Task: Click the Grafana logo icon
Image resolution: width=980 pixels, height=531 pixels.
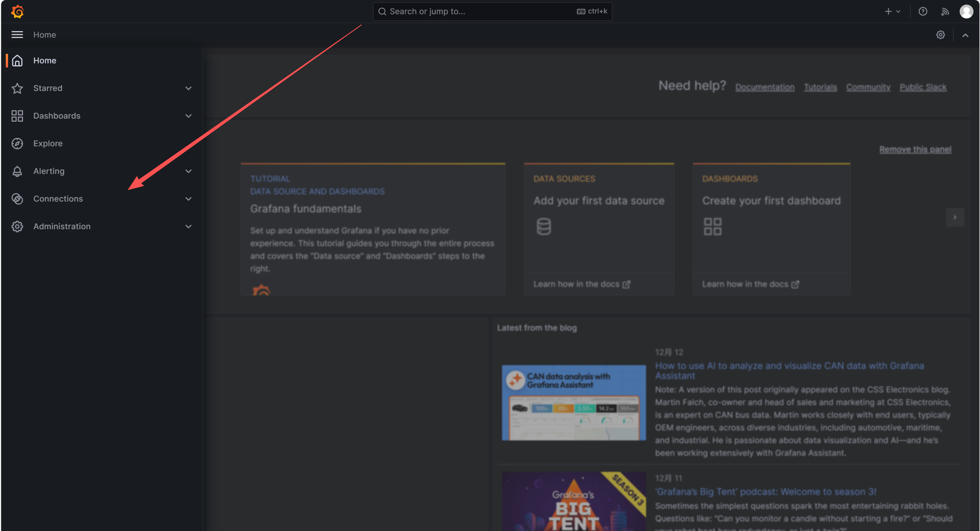Action: pyautogui.click(x=17, y=12)
